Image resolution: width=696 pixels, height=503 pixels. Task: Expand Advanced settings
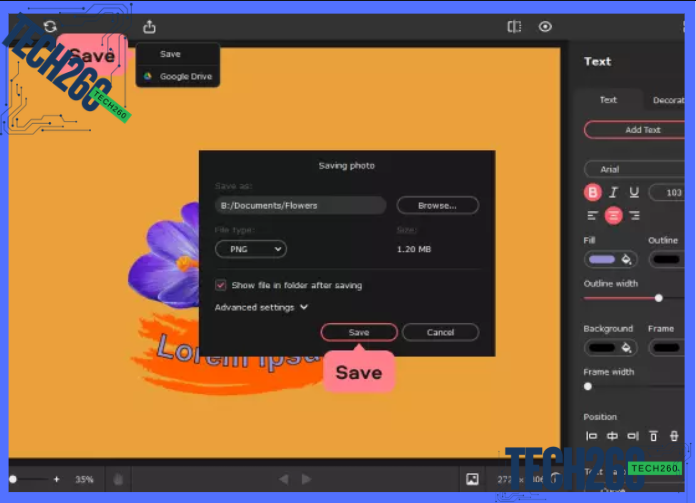[261, 307]
